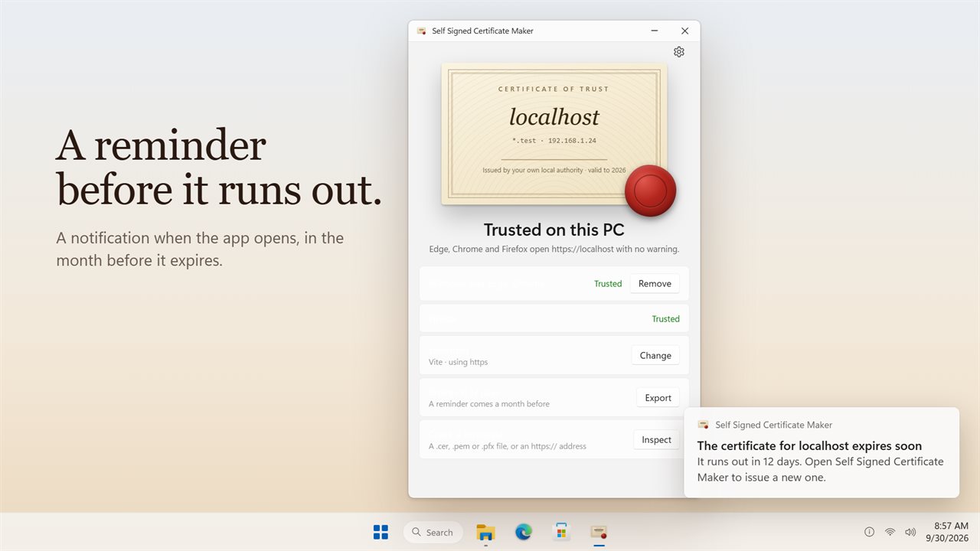The height and width of the screenshot is (551, 980).
Task: Open the certificate expiry notification toast
Action: click(822, 452)
